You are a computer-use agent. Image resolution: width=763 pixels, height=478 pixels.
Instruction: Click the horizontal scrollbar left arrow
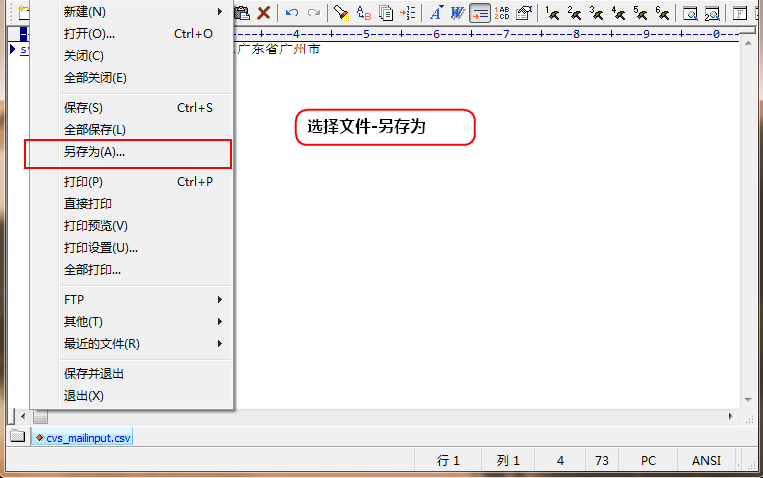pos(23,415)
